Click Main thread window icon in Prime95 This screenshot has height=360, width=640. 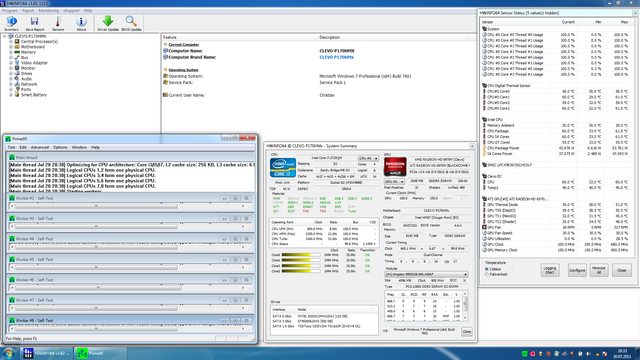coord(12,157)
